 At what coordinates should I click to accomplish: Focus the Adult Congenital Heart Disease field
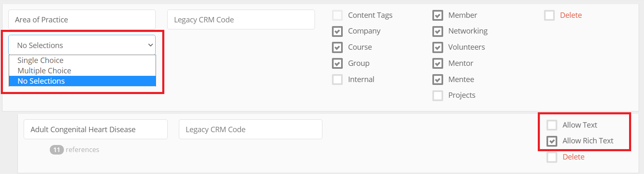(x=95, y=129)
